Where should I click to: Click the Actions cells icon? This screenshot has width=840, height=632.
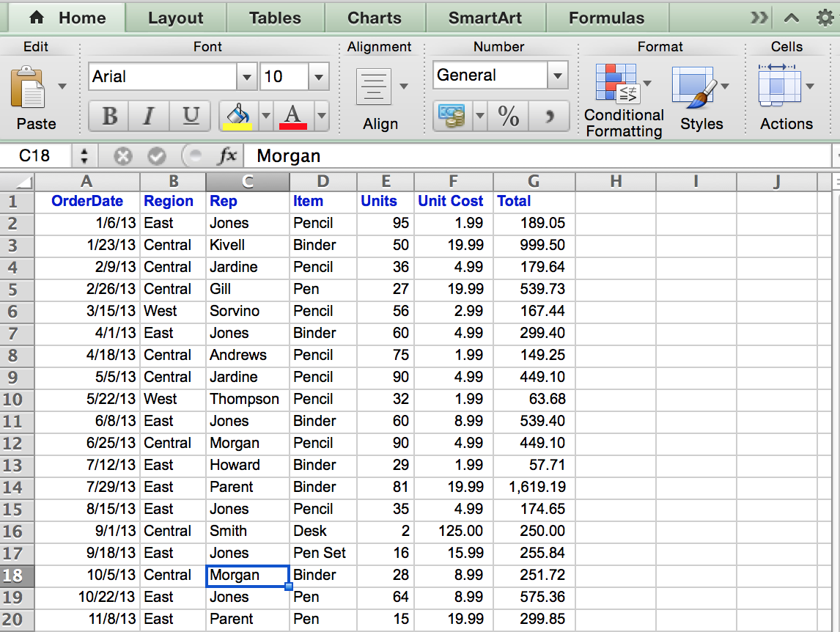779,86
